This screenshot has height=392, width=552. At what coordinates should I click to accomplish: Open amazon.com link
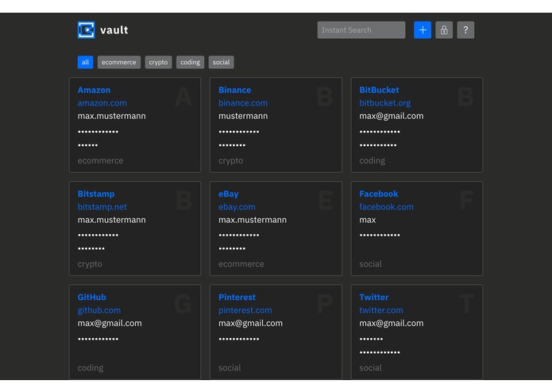pos(102,103)
